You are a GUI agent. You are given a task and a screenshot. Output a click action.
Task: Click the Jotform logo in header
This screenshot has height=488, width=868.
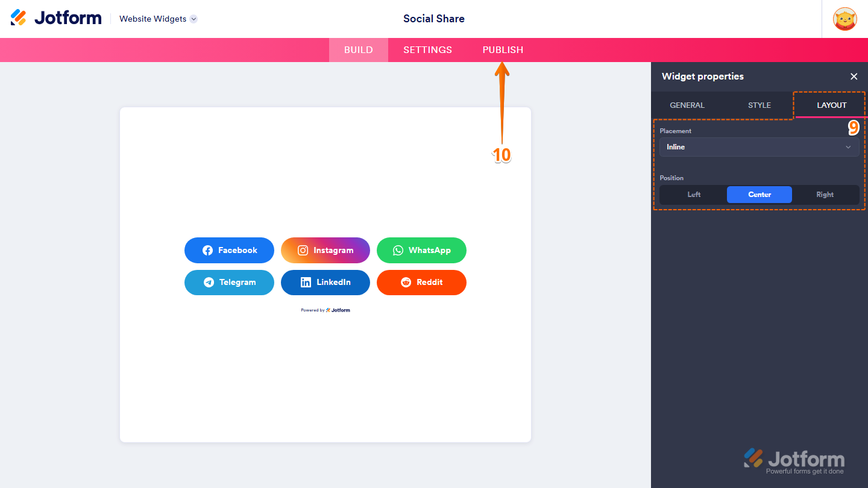click(x=56, y=18)
